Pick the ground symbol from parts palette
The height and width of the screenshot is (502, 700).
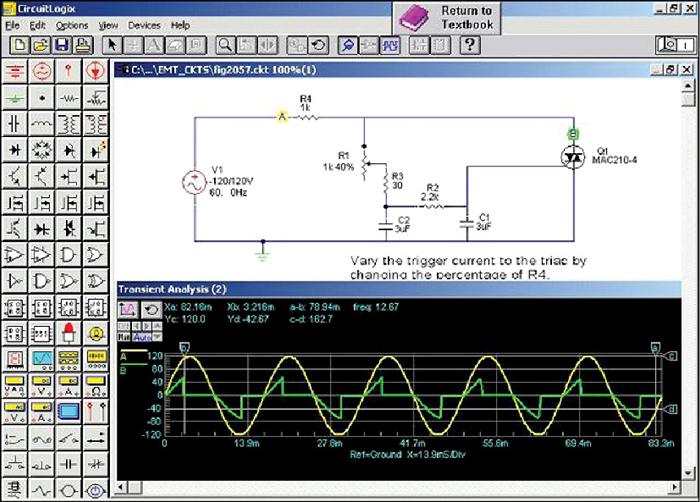point(17,98)
